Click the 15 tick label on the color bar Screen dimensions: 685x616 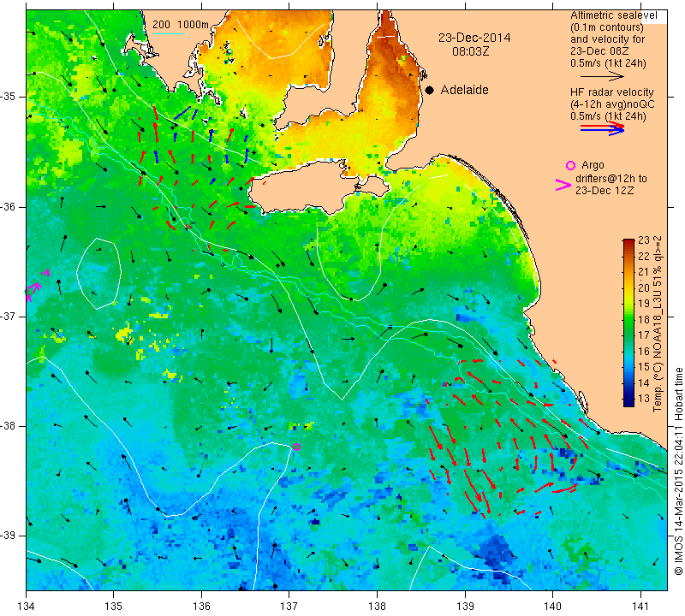pos(644,367)
